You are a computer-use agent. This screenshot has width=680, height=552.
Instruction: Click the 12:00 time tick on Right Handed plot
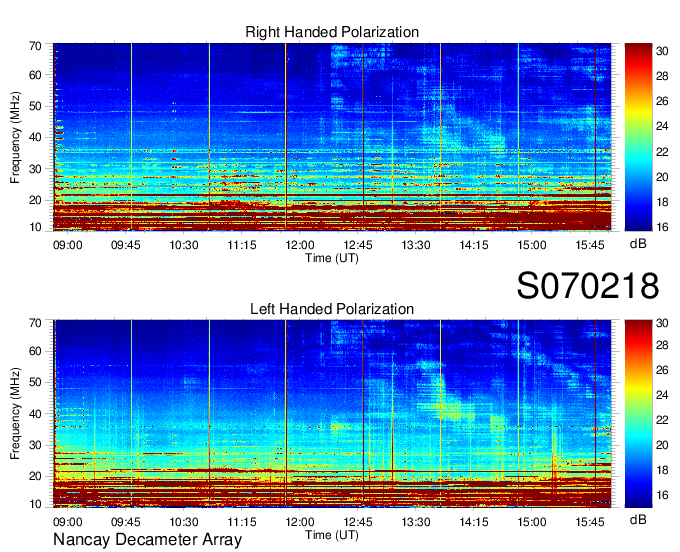[300, 245]
